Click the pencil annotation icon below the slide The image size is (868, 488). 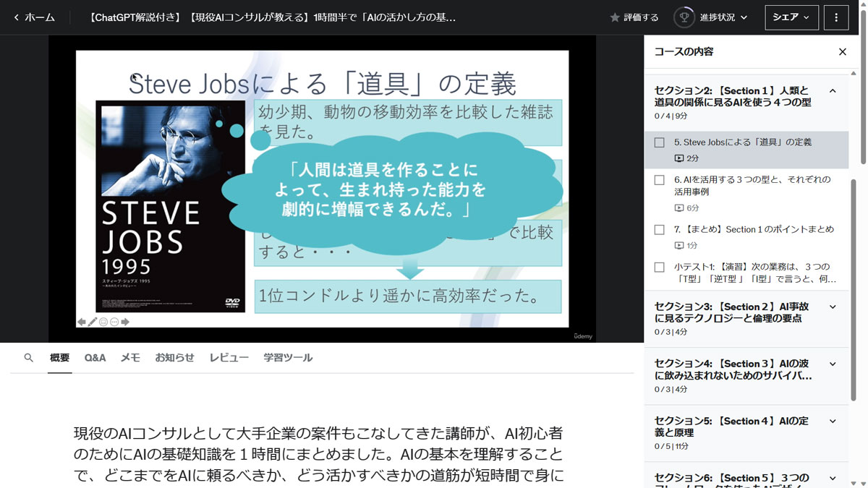click(x=93, y=322)
